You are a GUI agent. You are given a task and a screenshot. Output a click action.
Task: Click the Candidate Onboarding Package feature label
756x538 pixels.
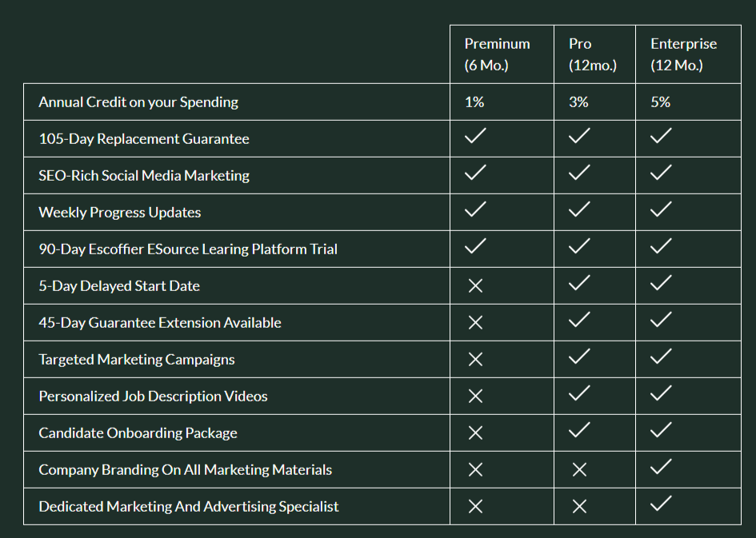click(138, 433)
